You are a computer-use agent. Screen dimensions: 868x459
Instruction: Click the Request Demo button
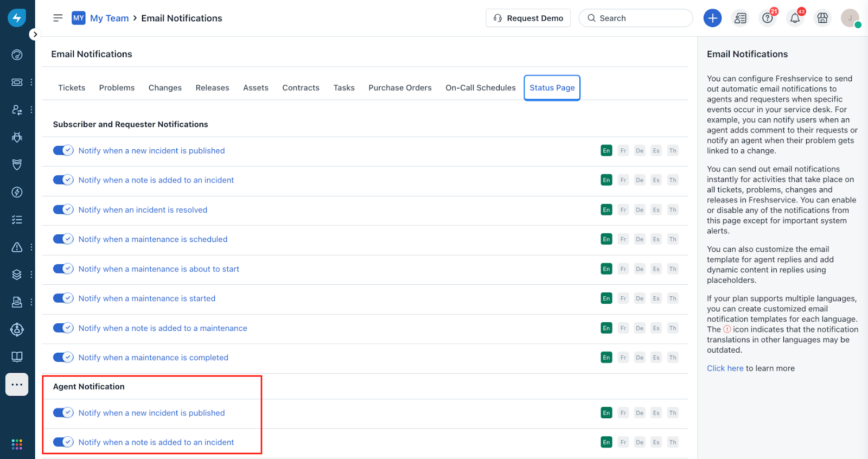(528, 18)
